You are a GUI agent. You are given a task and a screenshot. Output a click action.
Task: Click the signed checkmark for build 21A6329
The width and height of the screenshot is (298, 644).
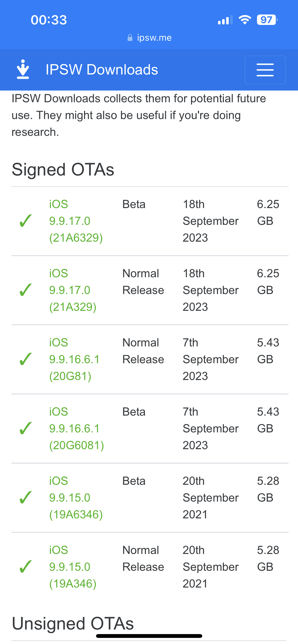26,221
